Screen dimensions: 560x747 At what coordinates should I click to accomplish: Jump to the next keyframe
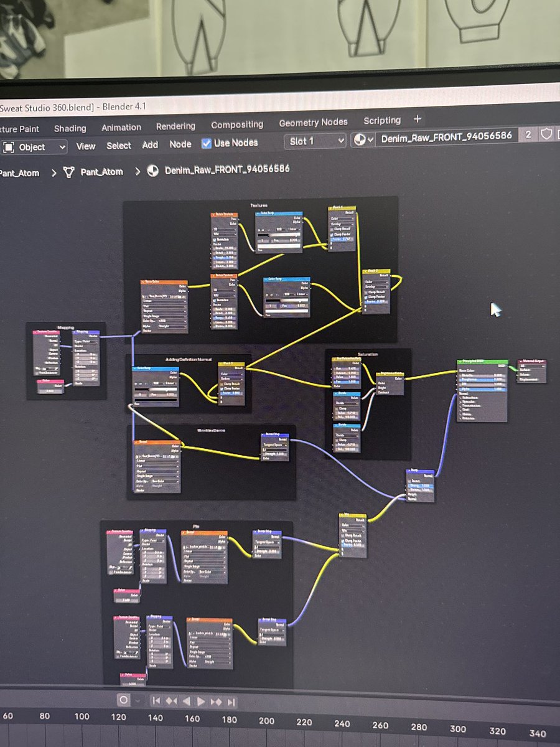tap(216, 702)
